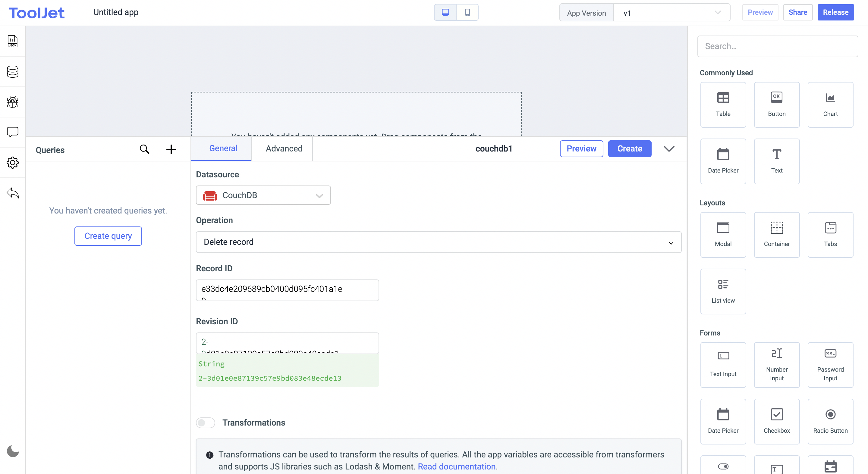Expand the App Version v1 dropdown
The height and width of the screenshot is (474, 868).
click(671, 13)
